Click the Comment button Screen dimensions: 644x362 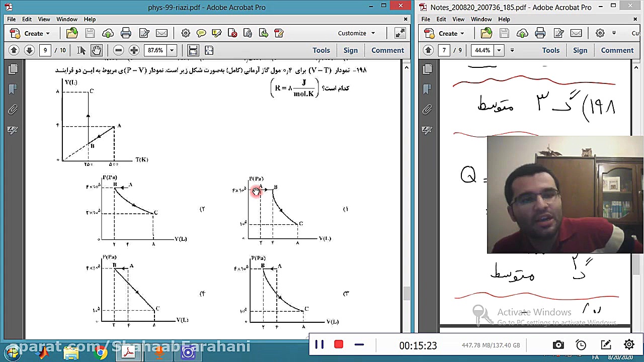click(387, 50)
